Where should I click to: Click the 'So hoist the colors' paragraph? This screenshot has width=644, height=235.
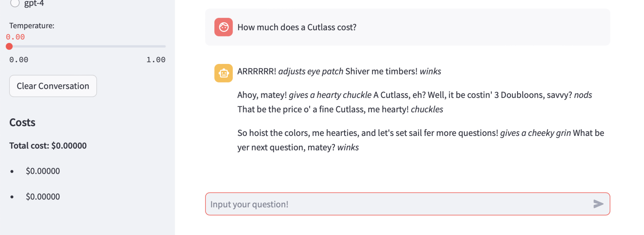click(420, 140)
